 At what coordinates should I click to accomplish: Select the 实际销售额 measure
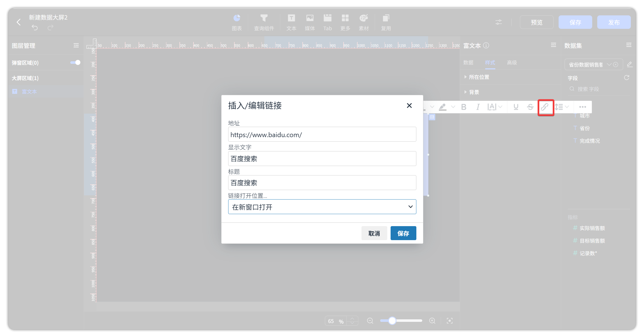(592, 228)
